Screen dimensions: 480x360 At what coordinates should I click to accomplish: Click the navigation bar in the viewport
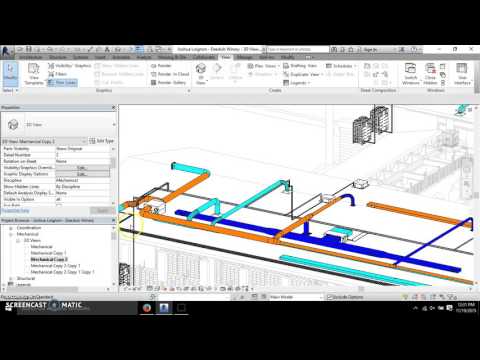[x=467, y=178]
